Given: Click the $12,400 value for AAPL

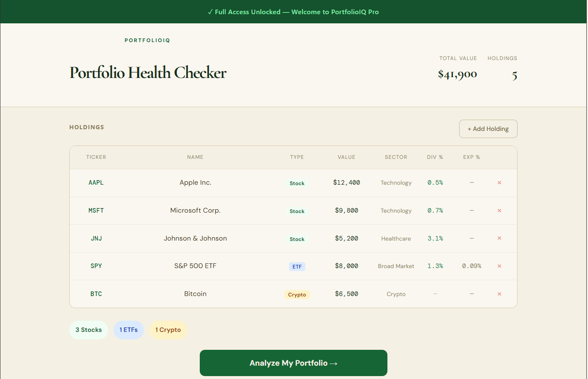Looking at the screenshot, I should pyautogui.click(x=347, y=183).
